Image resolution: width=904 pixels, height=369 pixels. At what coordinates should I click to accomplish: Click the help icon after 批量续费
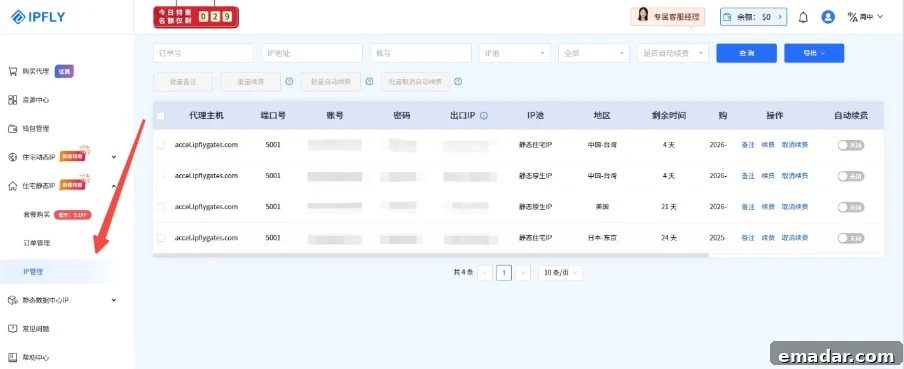tap(289, 82)
